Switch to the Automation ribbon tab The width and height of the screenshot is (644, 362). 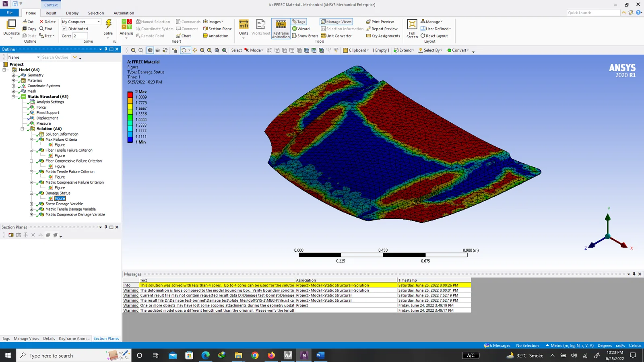[124, 13]
